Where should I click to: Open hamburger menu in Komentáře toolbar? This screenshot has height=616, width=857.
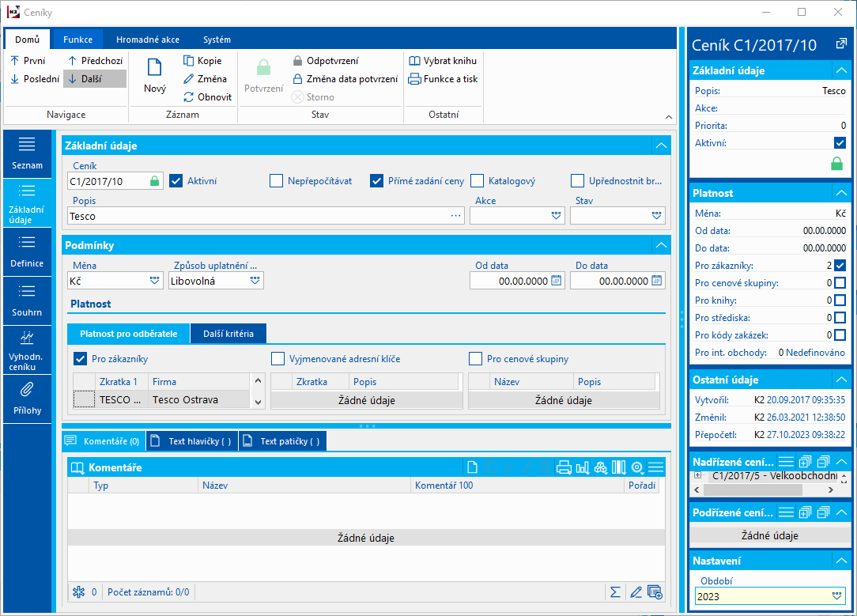pos(656,467)
